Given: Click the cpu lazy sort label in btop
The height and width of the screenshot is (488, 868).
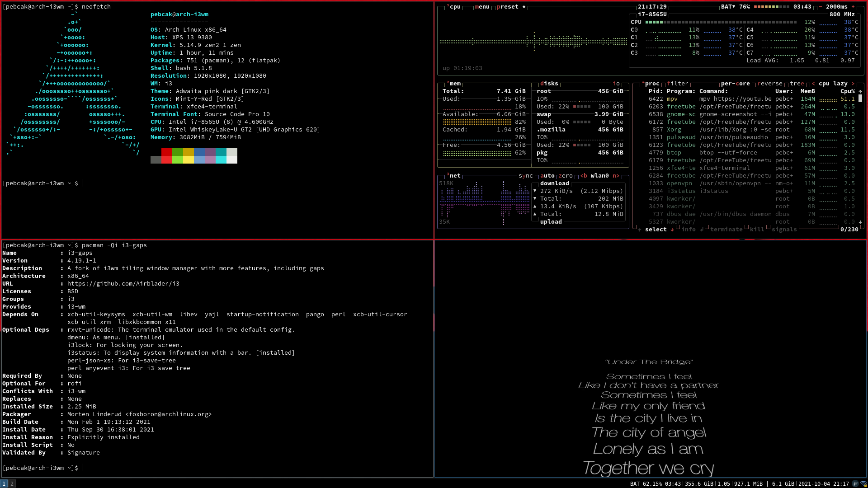Looking at the screenshot, I should click(x=833, y=84).
